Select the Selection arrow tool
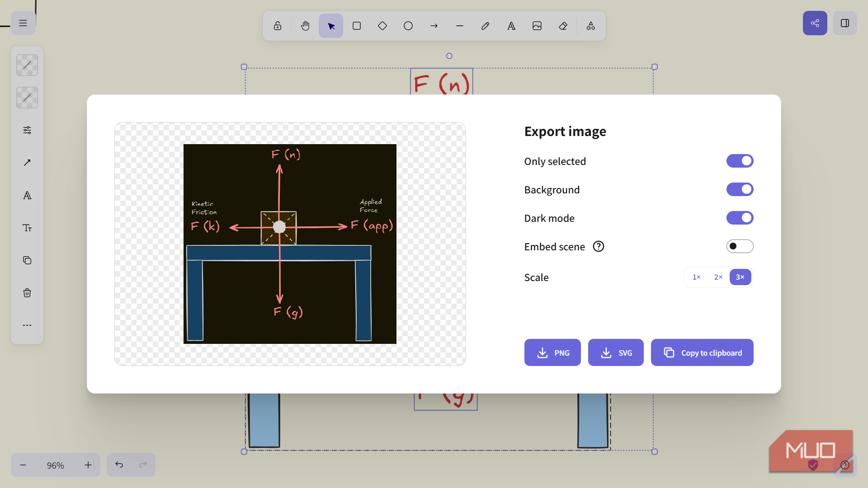Viewport: 868px width, 488px height. [x=331, y=26]
